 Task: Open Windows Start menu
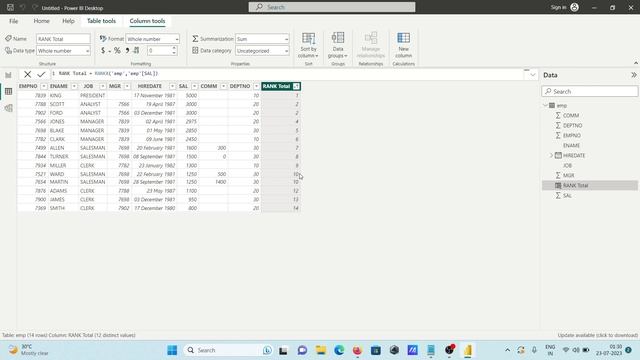(172, 350)
